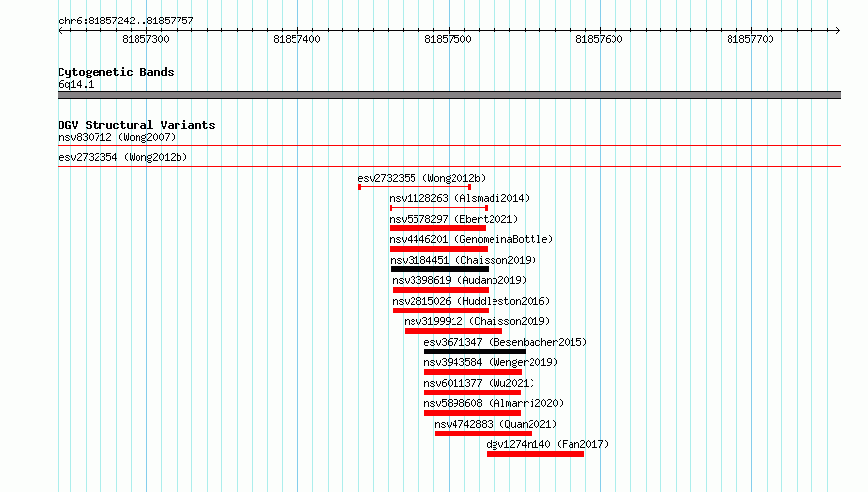
Task: Select the long red line under esv2732354
Action: [449, 166]
